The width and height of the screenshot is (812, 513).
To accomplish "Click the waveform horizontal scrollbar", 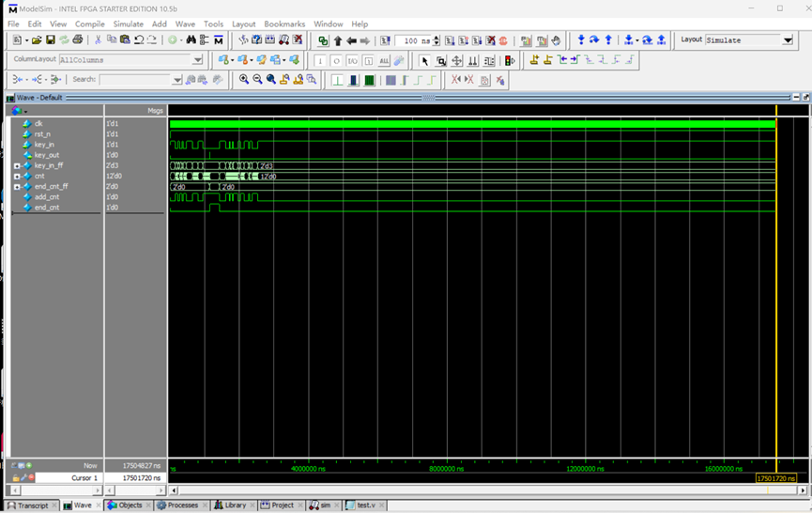I will [488, 490].
